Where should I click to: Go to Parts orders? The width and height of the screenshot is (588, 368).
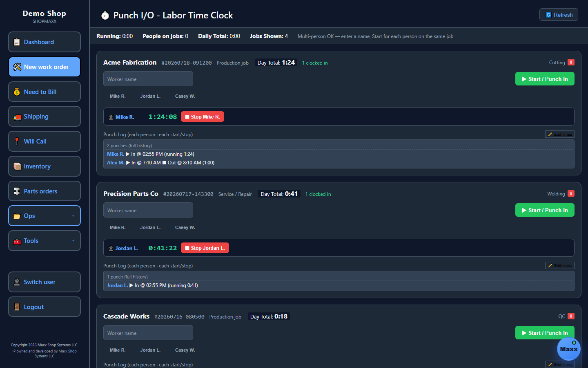[x=45, y=191]
